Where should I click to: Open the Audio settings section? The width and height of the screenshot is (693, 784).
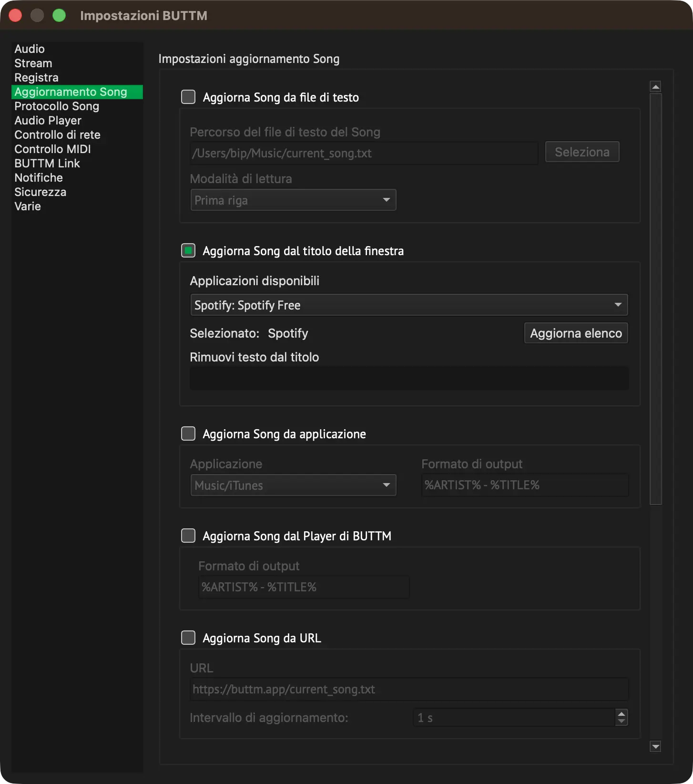(77, 49)
